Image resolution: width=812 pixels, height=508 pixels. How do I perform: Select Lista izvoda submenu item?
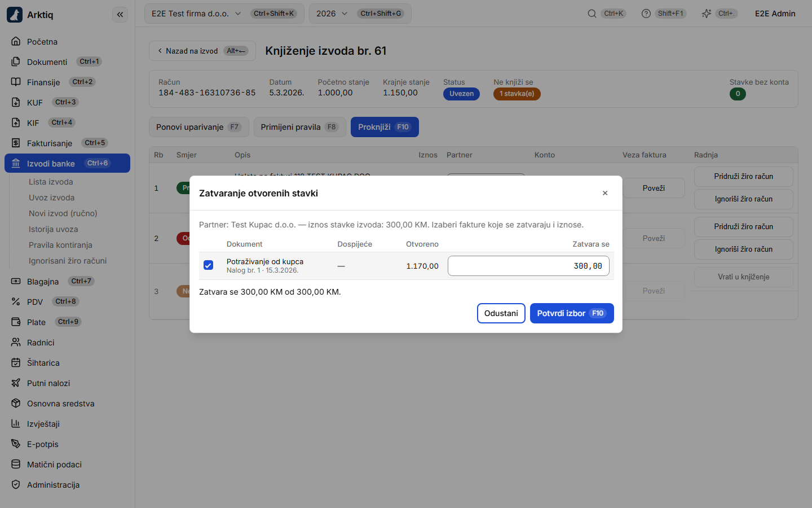coord(51,182)
